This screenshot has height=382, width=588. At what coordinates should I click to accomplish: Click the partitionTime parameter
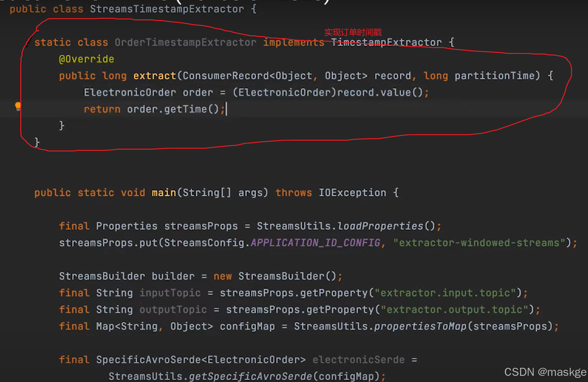pos(495,76)
